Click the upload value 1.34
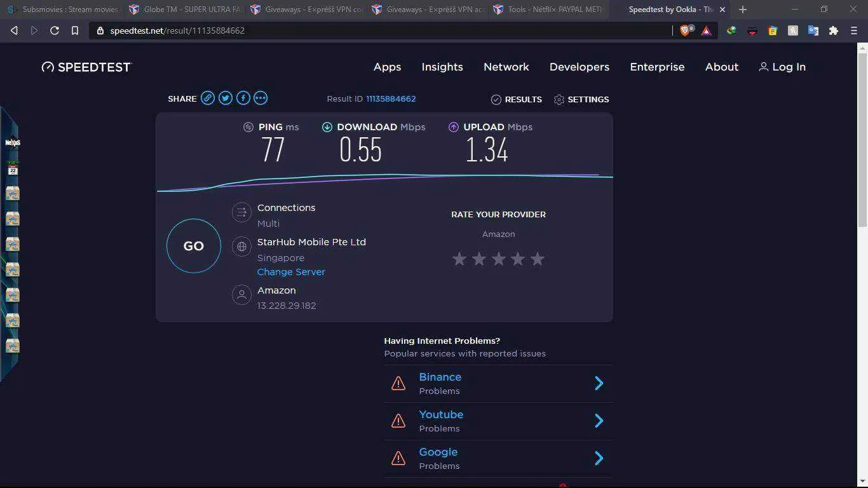 point(487,151)
